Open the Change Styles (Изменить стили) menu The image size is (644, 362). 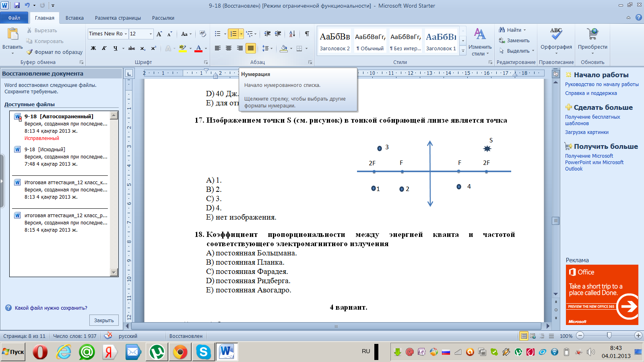pos(480,42)
